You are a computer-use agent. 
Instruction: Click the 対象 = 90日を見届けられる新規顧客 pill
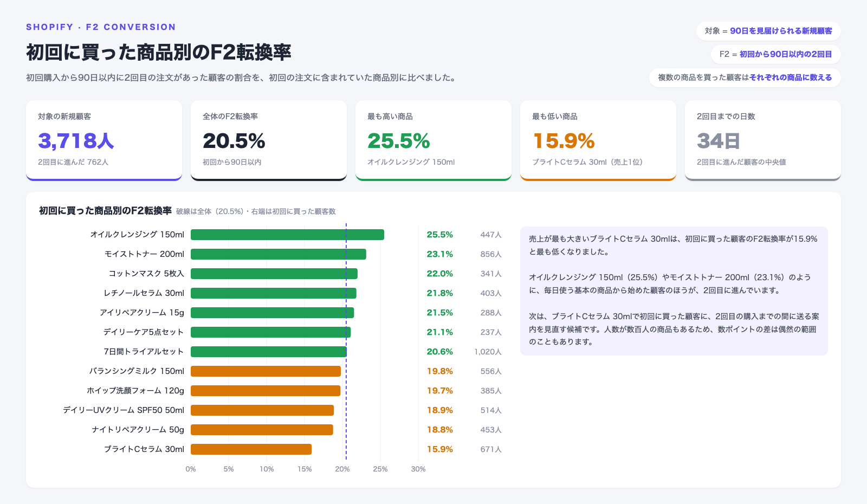768,31
